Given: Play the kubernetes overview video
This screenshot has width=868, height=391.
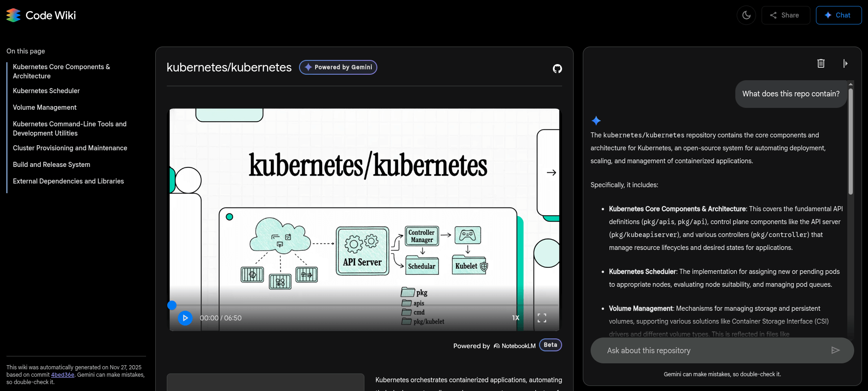Looking at the screenshot, I should tap(185, 318).
